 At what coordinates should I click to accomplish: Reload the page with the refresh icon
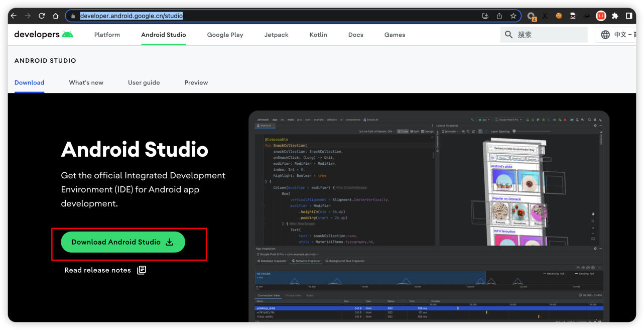[42, 16]
